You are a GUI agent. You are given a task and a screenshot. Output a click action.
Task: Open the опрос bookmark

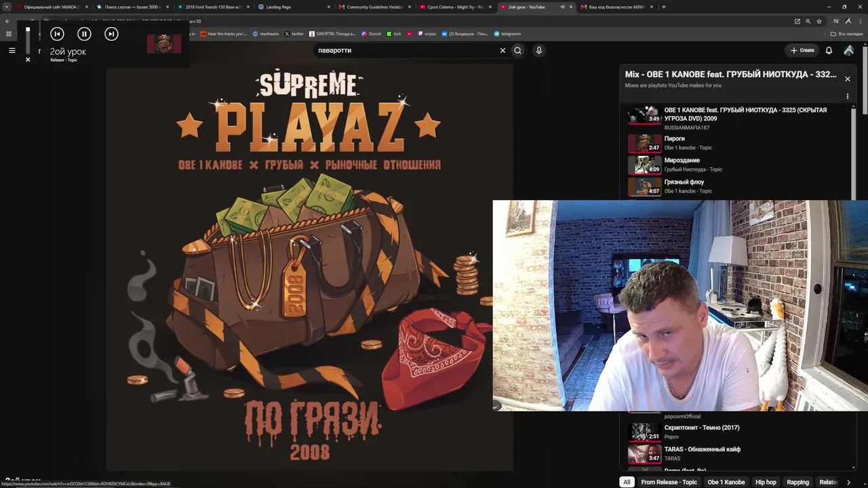pyautogui.click(x=427, y=33)
